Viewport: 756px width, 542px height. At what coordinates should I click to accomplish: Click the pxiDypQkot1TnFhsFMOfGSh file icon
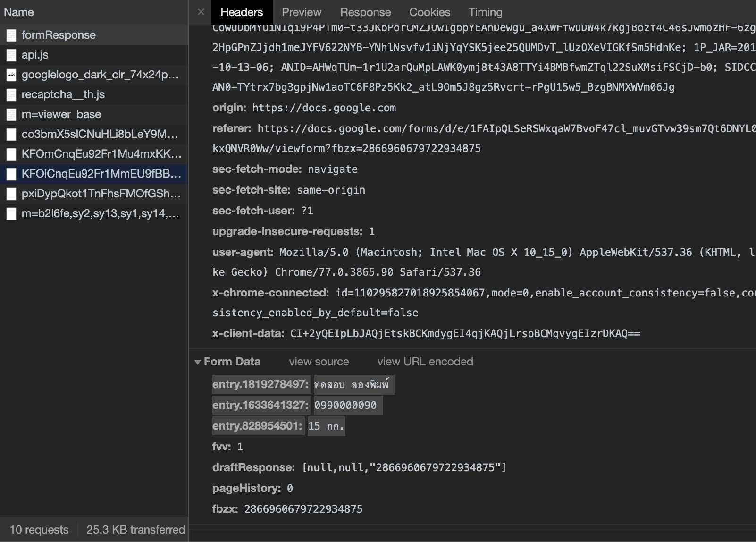tap(11, 194)
